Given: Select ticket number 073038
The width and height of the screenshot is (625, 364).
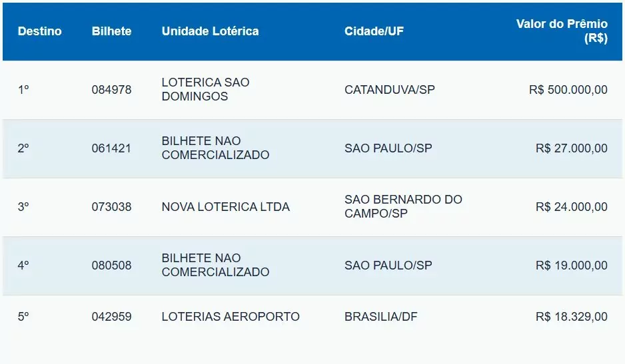Looking at the screenshot, I should coord(111,207).
